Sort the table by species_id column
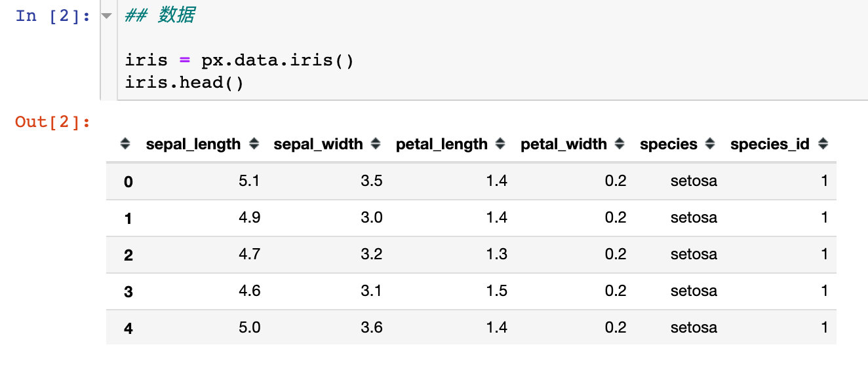Image resolution: width=868 pixels, height=385 pixels. point(823,144)
